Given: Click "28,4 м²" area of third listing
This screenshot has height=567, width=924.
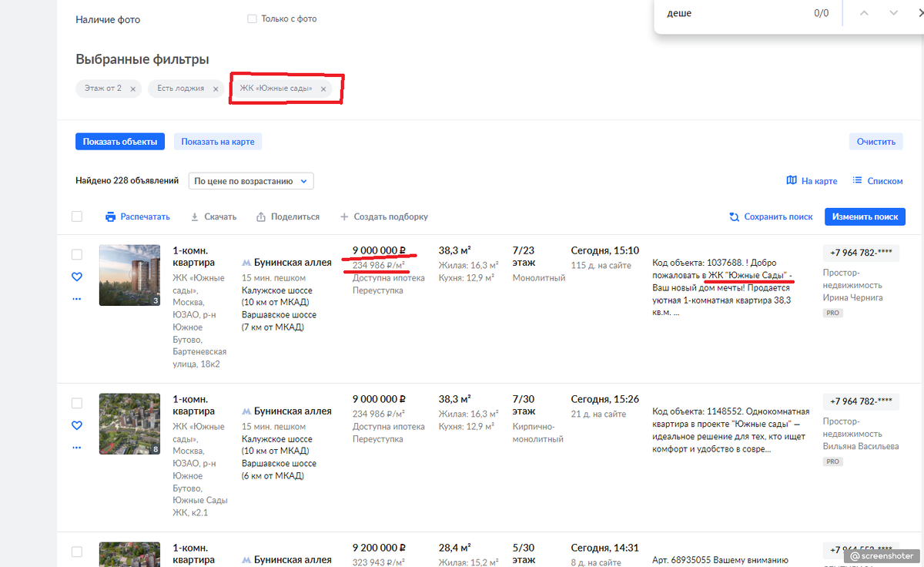Looking at the screenshot, I should pos(455,548).
